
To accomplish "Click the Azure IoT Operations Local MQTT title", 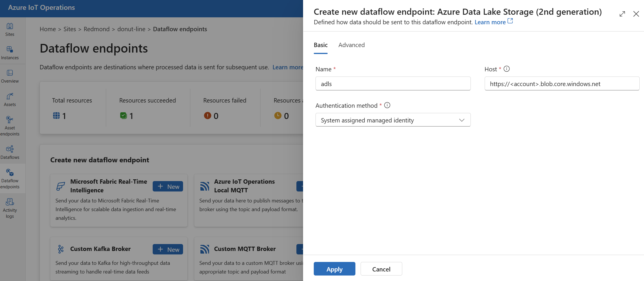I will point(244,186).
